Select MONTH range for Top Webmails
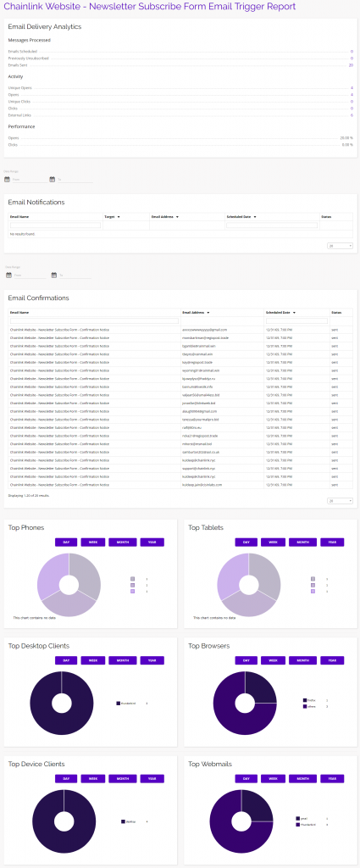Viewport: 360px width, 868px height. [x=302, y=778]
